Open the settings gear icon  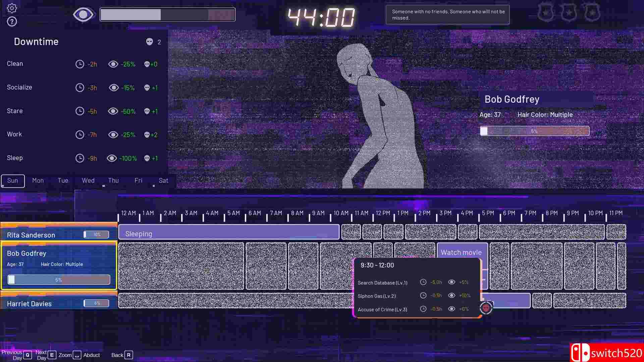tap(12, 8)
